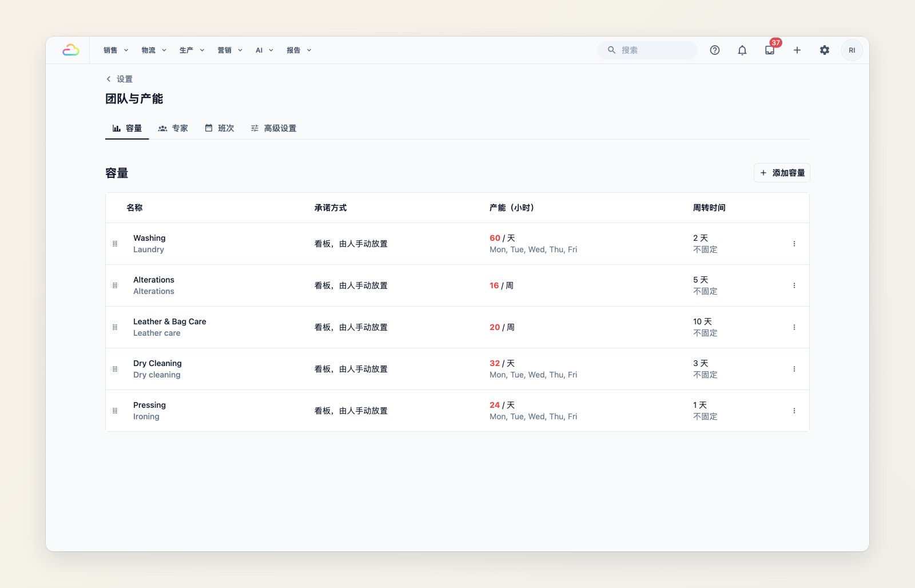Click the 产能（小时）column header

coord(512,208)
